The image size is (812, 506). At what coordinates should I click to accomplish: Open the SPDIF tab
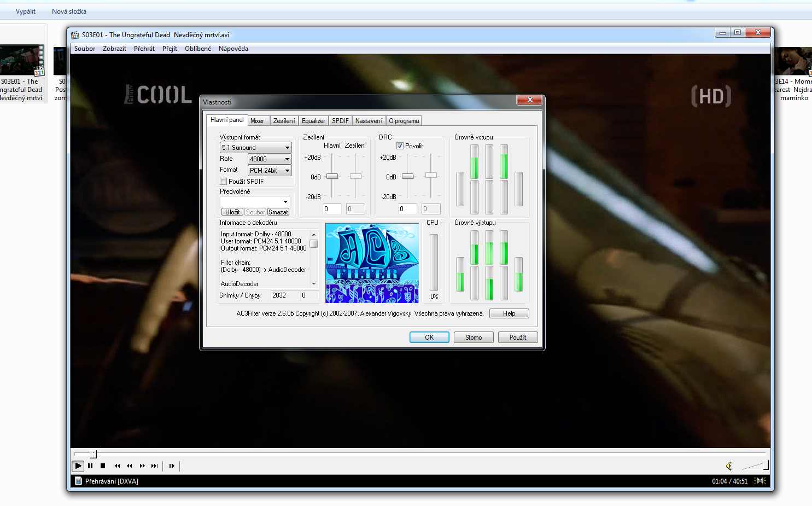(x=340, y=121)
